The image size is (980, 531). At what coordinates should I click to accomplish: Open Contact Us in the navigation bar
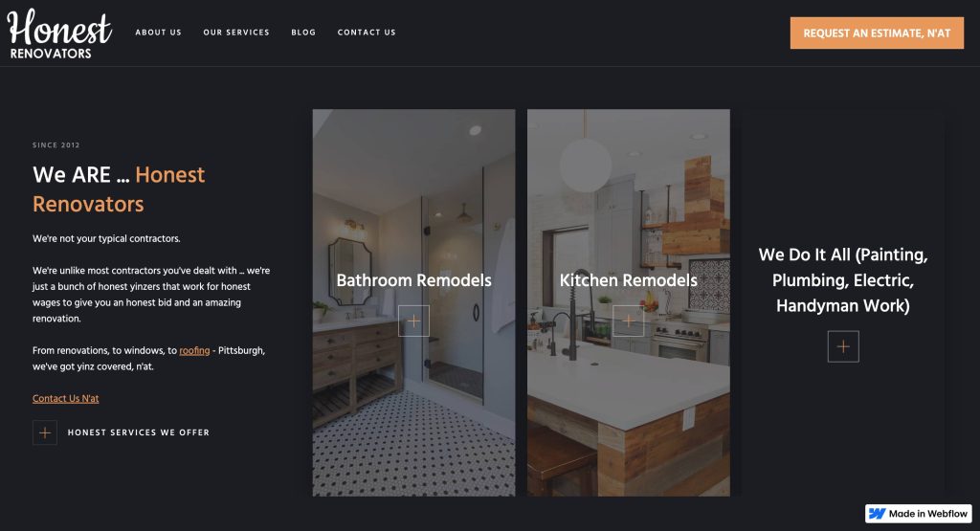(x=367, y=33)
